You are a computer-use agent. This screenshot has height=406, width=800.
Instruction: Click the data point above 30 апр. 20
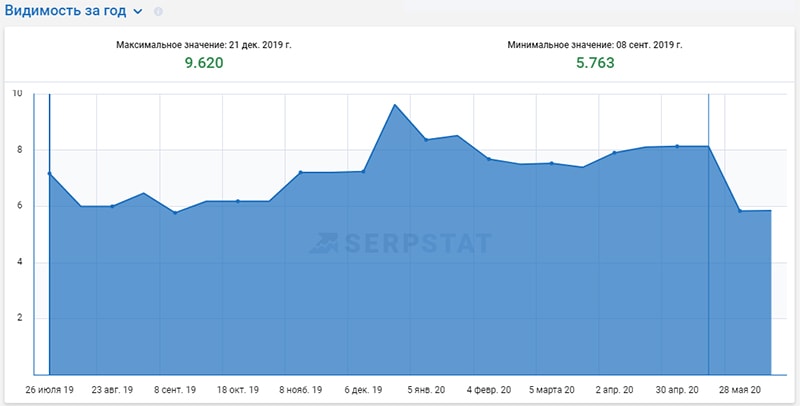click(677, 146)
